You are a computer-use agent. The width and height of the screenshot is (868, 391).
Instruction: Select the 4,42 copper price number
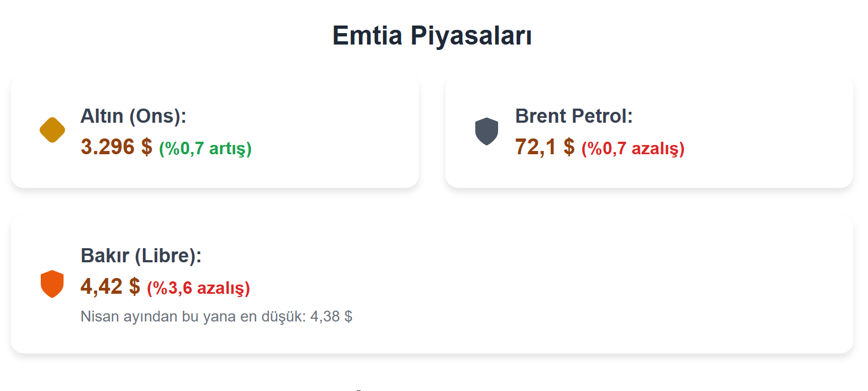click(102, 287)
